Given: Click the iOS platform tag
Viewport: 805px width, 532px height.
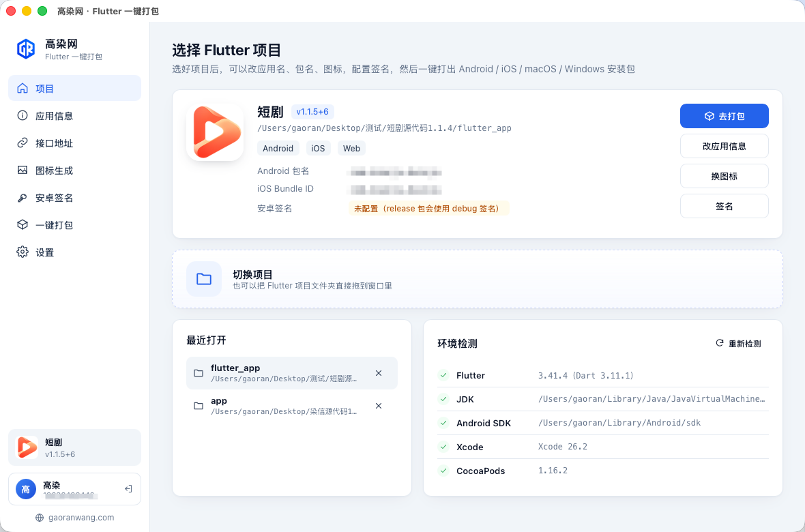Looking at the screenshot, I should 318,149.
